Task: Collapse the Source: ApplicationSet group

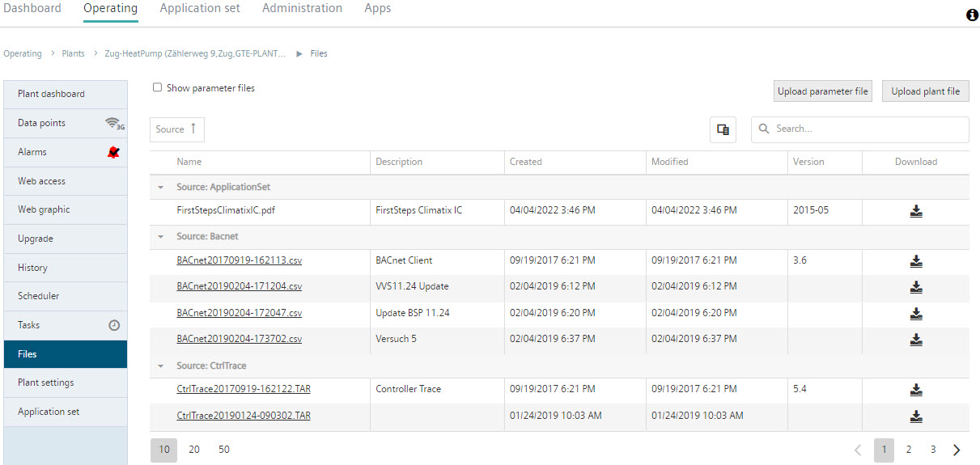Action: [x=160, y=187]
